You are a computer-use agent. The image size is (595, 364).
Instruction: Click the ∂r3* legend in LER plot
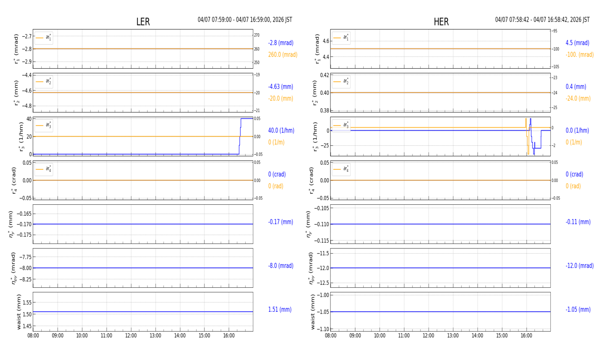click(x=44, y=125)
